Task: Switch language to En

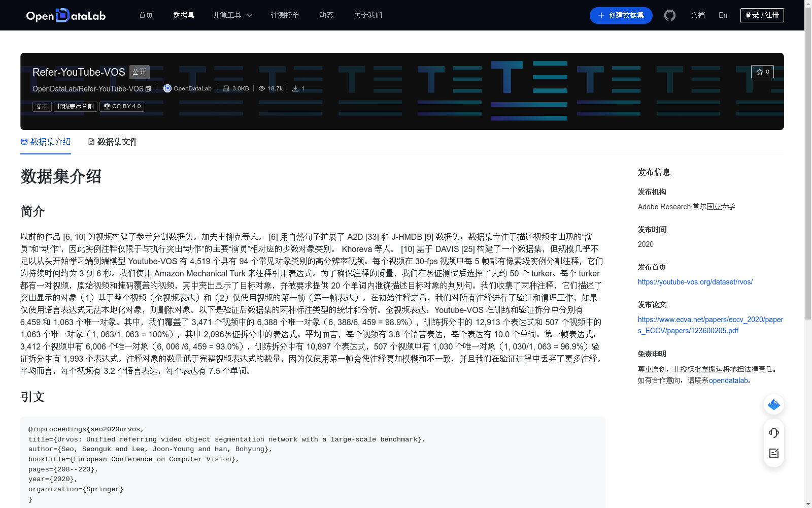Action: click(x=723, y=15)
